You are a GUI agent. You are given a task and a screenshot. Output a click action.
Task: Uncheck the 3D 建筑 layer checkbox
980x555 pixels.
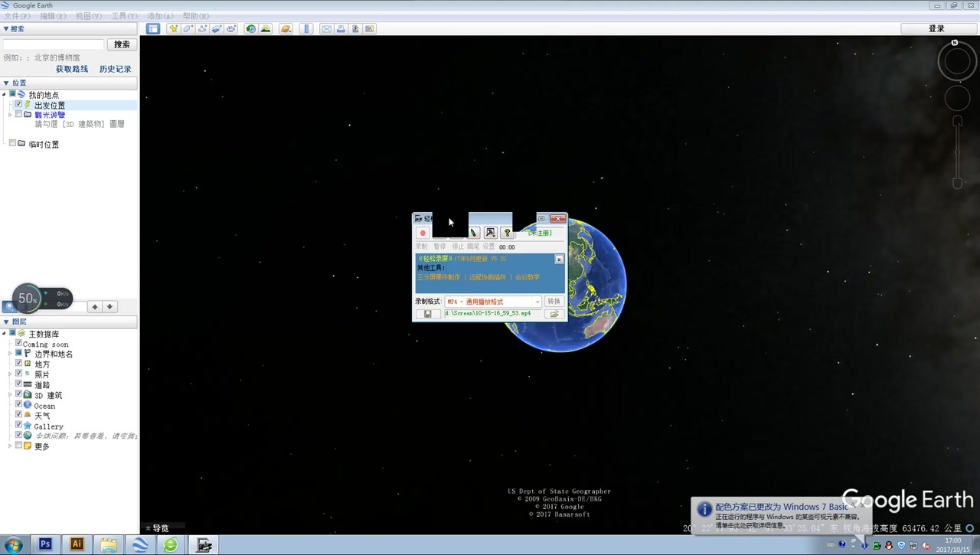18,394
